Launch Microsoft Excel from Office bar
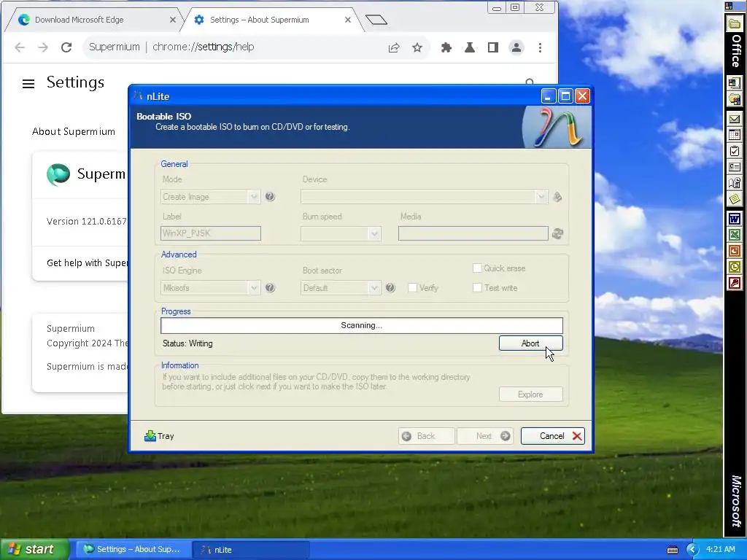Screen dimensions: 747x560 tap(734, 234)
